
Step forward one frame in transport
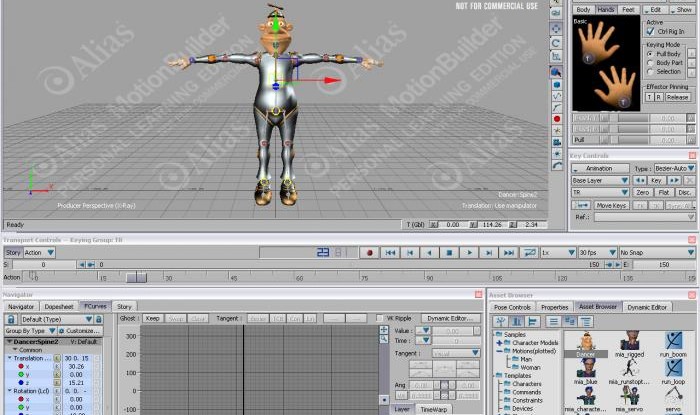[488, 253]
